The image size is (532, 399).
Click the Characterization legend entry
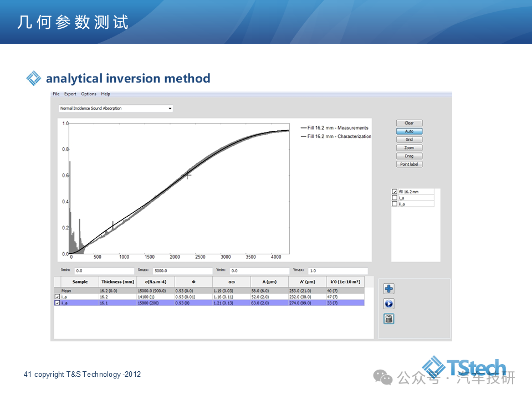click(x=336, y=136)
